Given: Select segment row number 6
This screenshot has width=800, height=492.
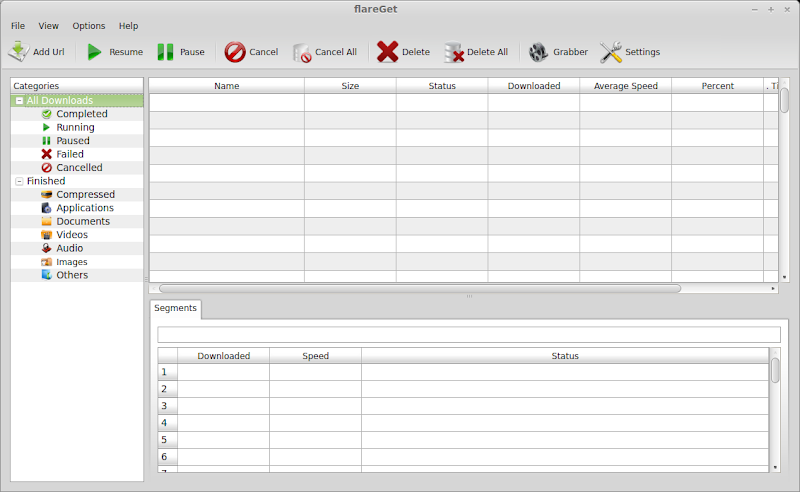Looking at the screenshot, I should pos(167,457).
